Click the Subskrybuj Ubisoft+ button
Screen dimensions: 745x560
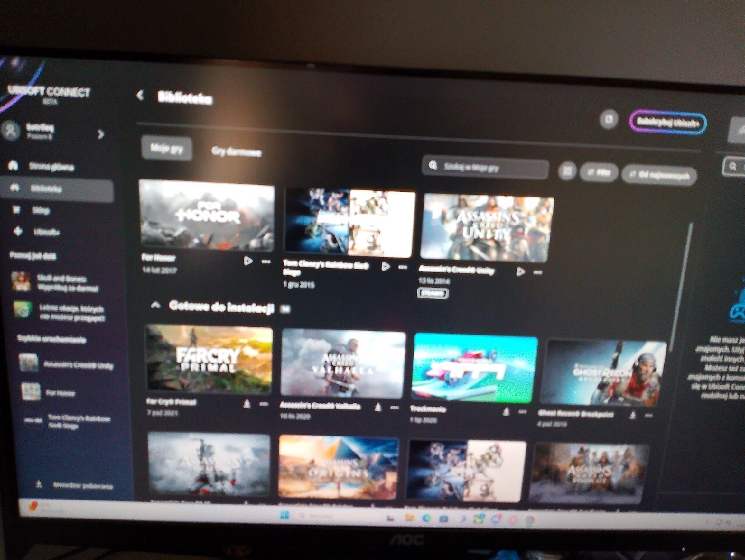(667, 122)
